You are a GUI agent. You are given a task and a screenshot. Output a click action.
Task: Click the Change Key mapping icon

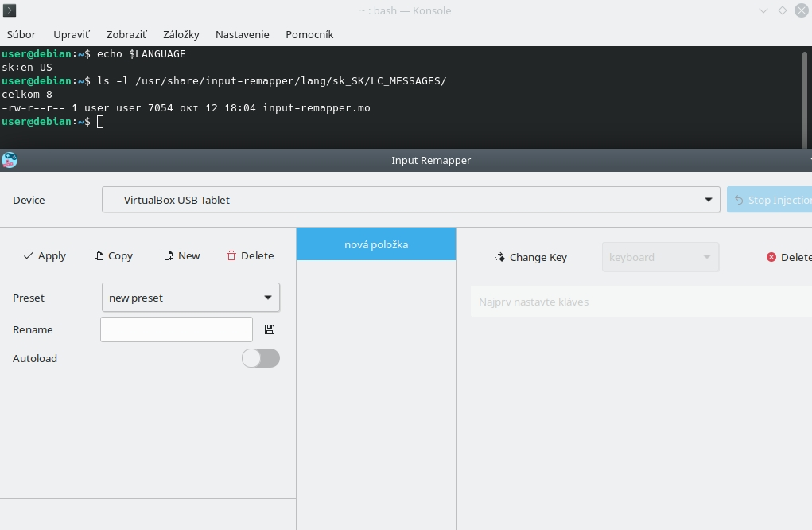click(x=500, y=257)
